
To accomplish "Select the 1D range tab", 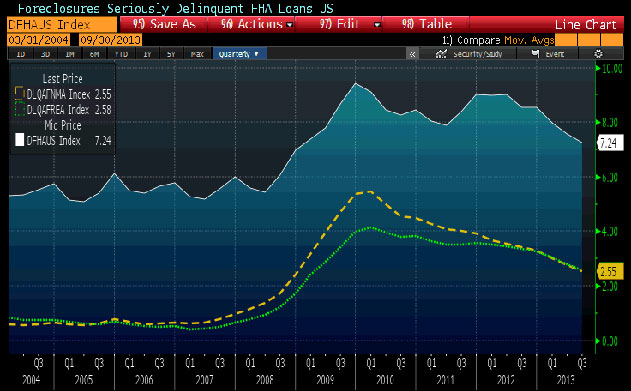I will click(x=20, y=54).
